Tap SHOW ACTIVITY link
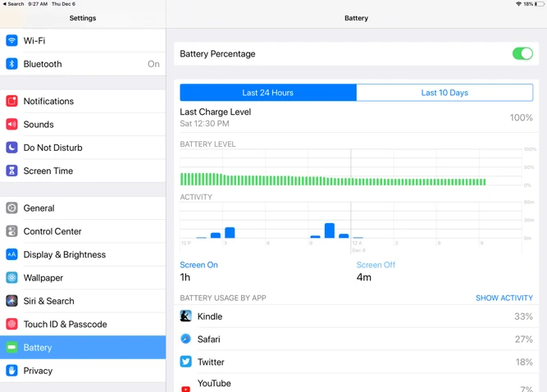 coord(504,299)
